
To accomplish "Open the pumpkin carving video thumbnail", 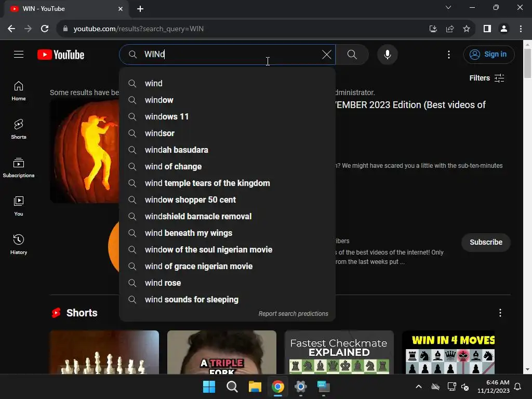I will point(85,151).
